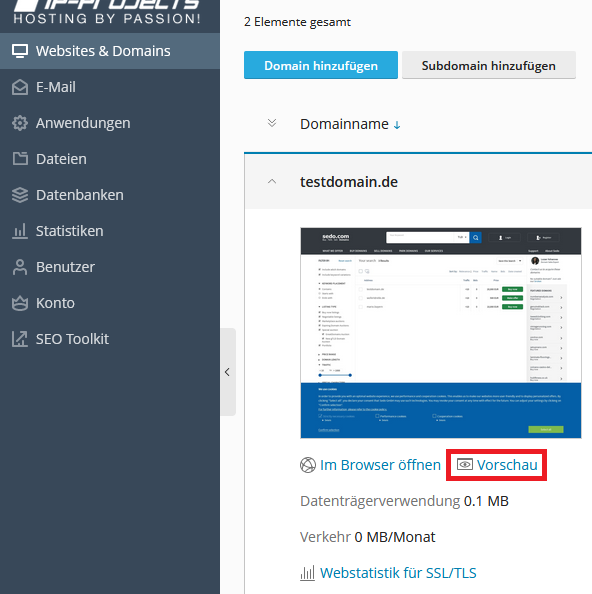Click the Konto crown icon
The image size is (592, 594).
coord(20,303)
